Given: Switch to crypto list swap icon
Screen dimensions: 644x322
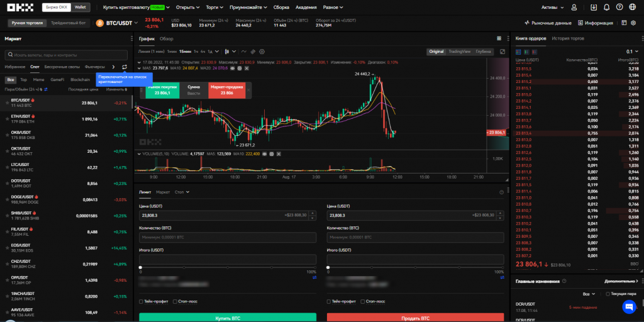Looking at the screenshot, I should coord(124,66).
